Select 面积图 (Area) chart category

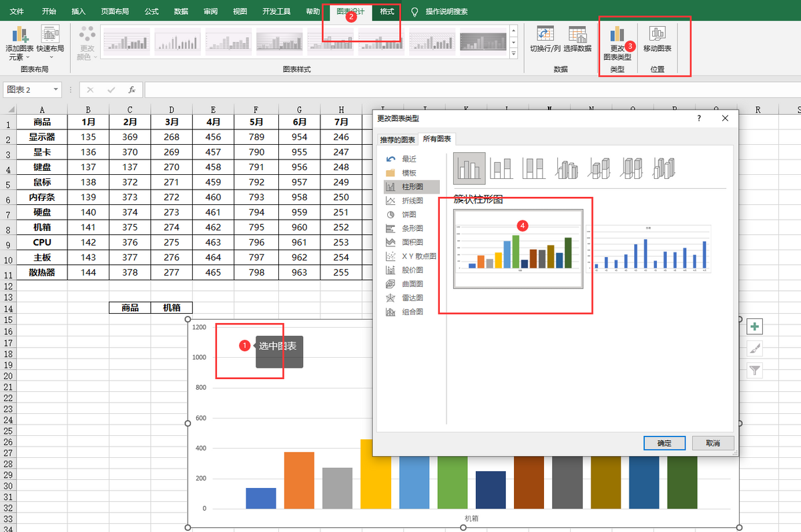(411, 242)
